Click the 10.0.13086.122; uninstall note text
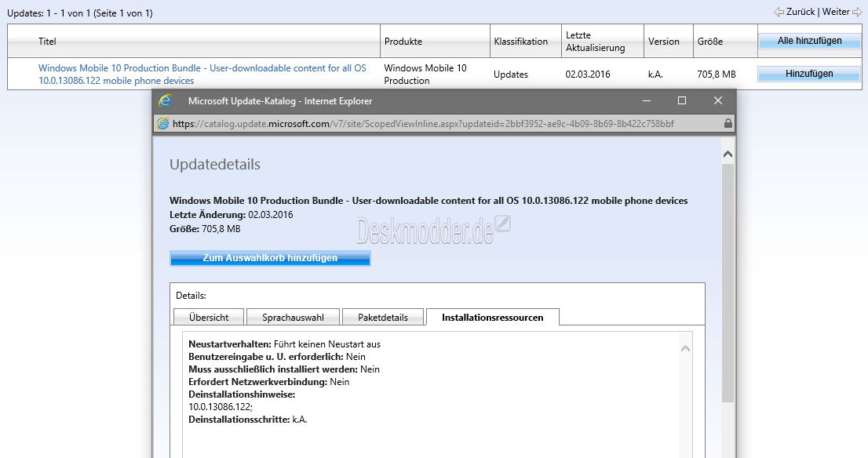 [x=221, y=406]
